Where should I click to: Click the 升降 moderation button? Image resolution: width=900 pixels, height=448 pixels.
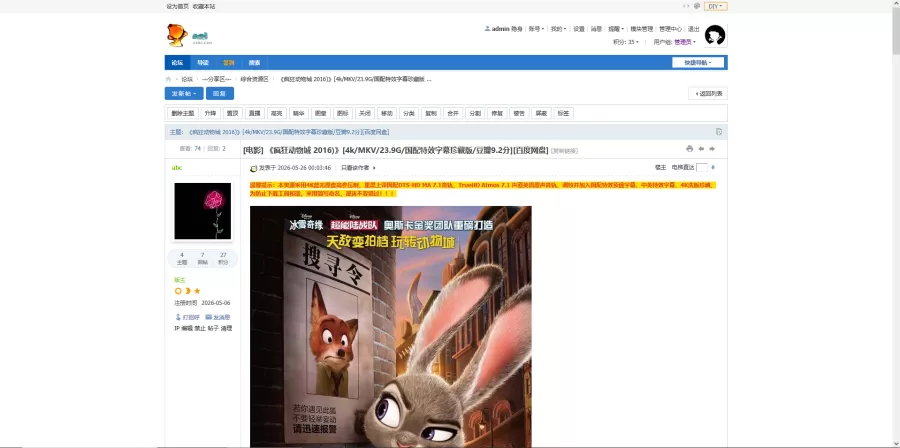[x=210, y=114]
